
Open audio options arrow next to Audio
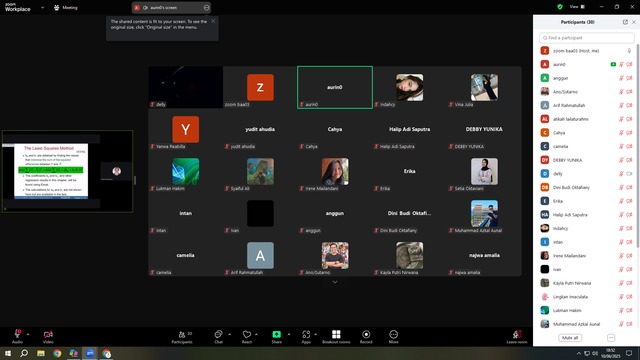click(x=28, y=334)
